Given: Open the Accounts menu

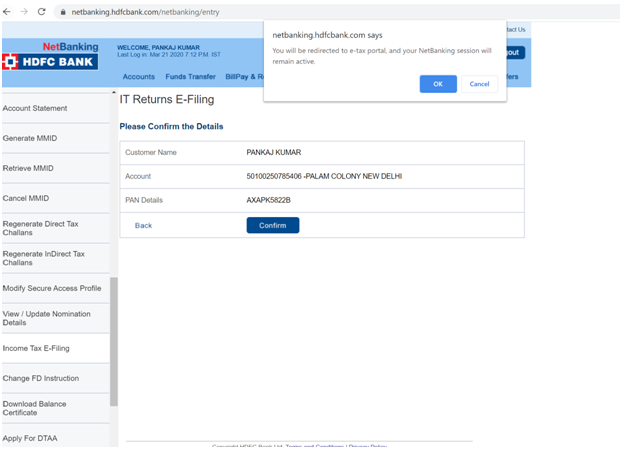Looking at the screenshot, I should [138, 77].
